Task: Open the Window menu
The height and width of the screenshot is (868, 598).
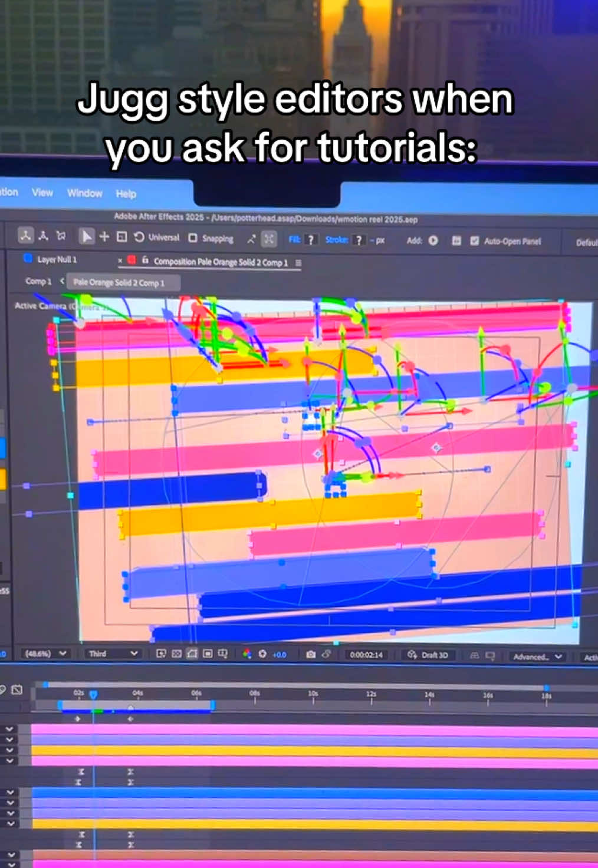Action: 85,193
